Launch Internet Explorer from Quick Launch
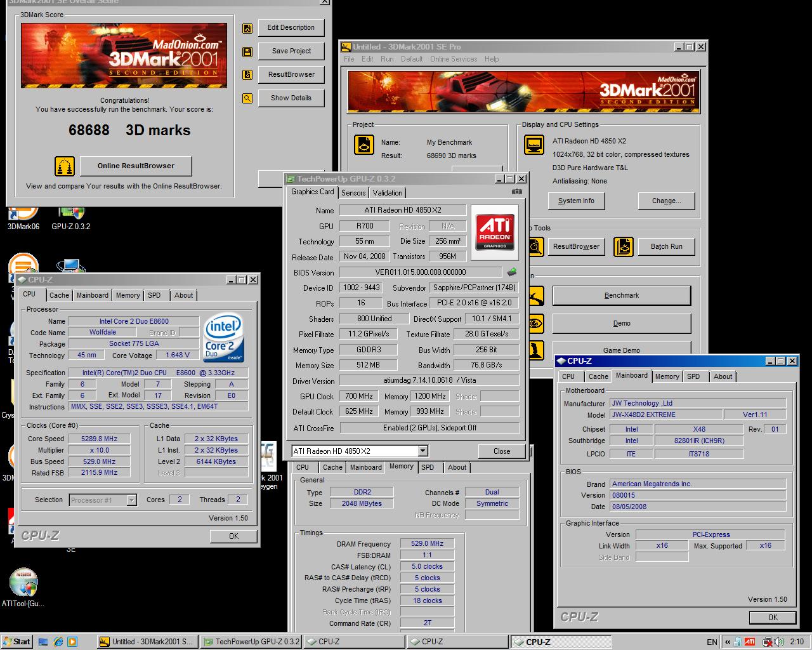The width and height of the screenshot is (812, 650). tap(58, 642)
